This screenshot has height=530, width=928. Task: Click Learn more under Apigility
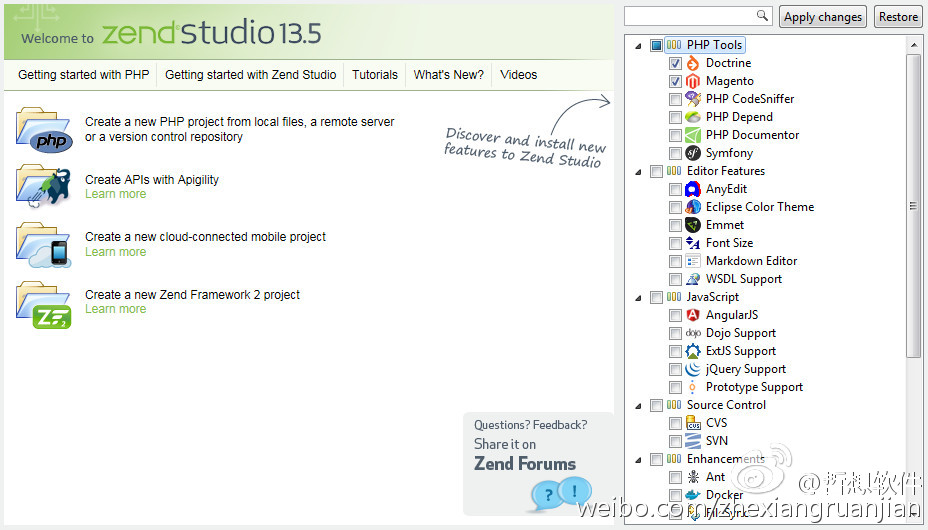(115, 194)
